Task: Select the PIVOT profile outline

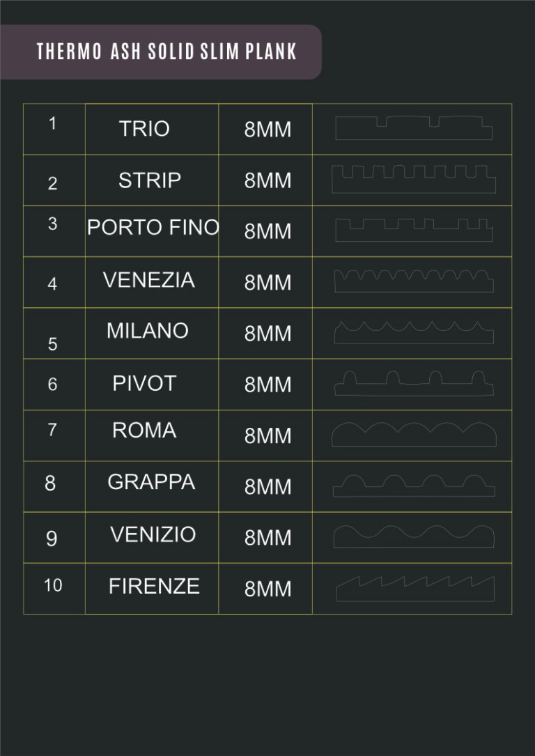Action: coord(414,383)
